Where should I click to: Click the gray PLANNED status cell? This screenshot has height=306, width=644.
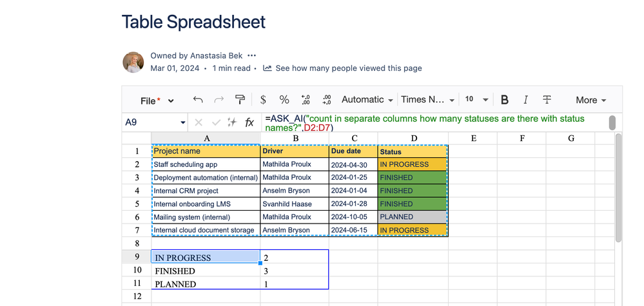point(413,216)
